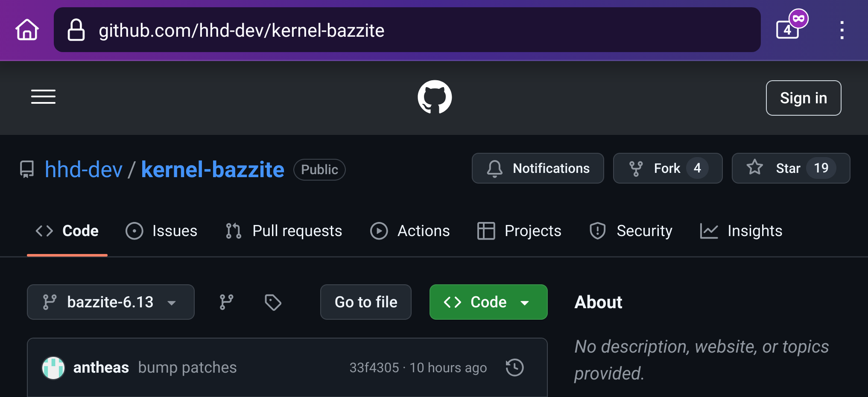The image size is (868, 397).
Task: Switch to the Issues tab
Action: coord(162,231)
